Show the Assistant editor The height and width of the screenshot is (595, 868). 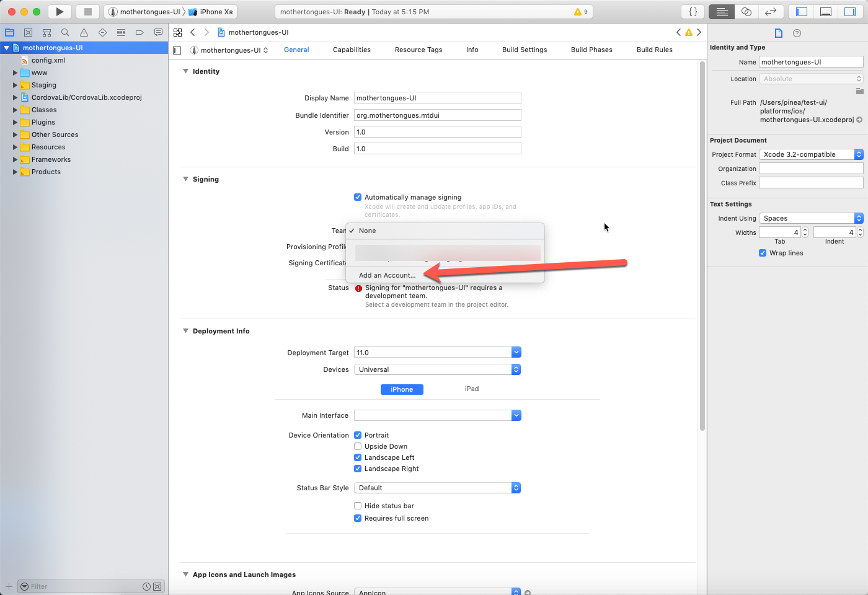click(746, 12)
